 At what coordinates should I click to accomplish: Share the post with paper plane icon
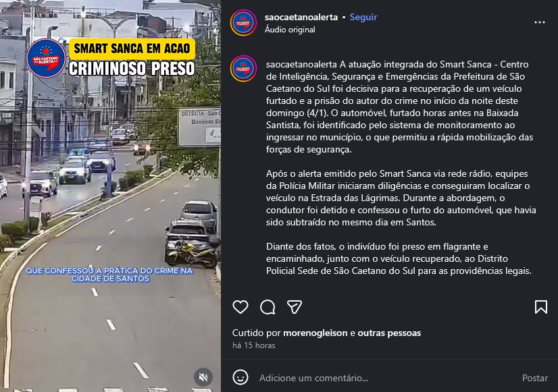pyautogui.click(x=295, y=307)
